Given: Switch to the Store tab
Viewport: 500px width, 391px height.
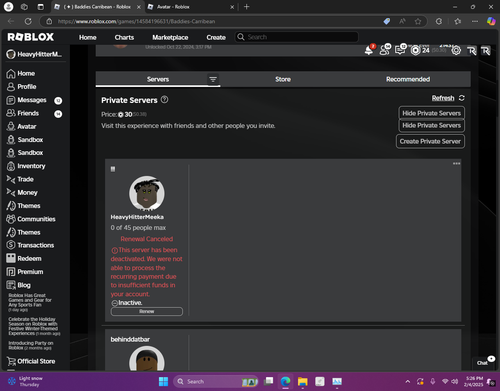Looking at the screenshot, I should click(283, 79).
